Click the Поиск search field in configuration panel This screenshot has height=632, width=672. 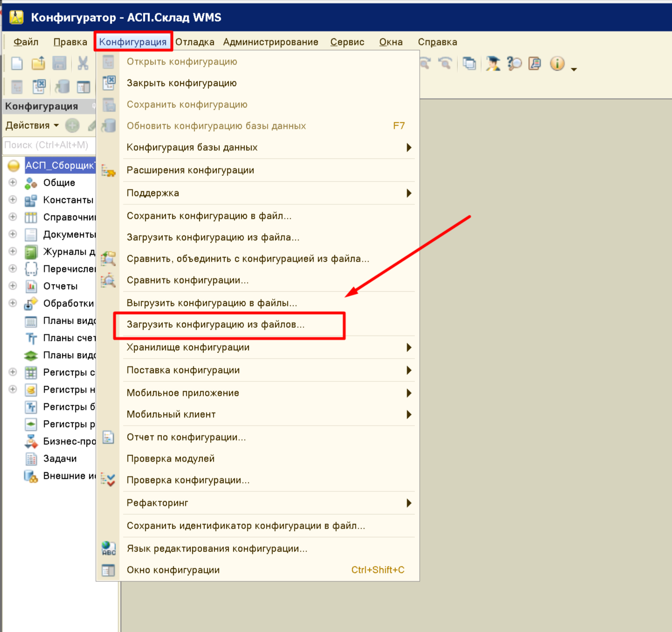[x=49, y=145]
